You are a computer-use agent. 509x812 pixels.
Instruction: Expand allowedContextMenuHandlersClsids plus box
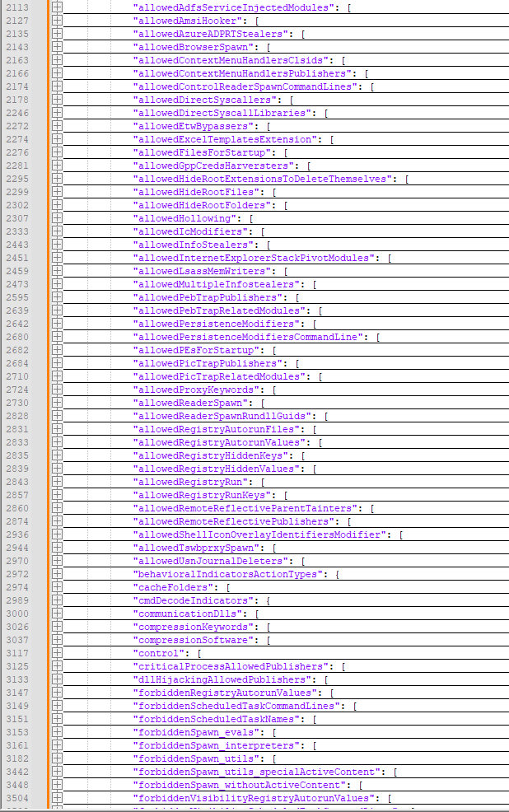(57, 60)
